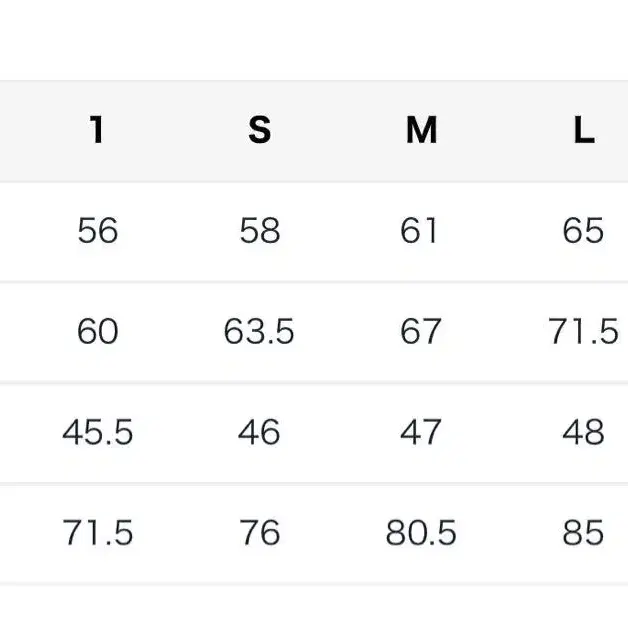Click the value 61 in the M column

419,230
